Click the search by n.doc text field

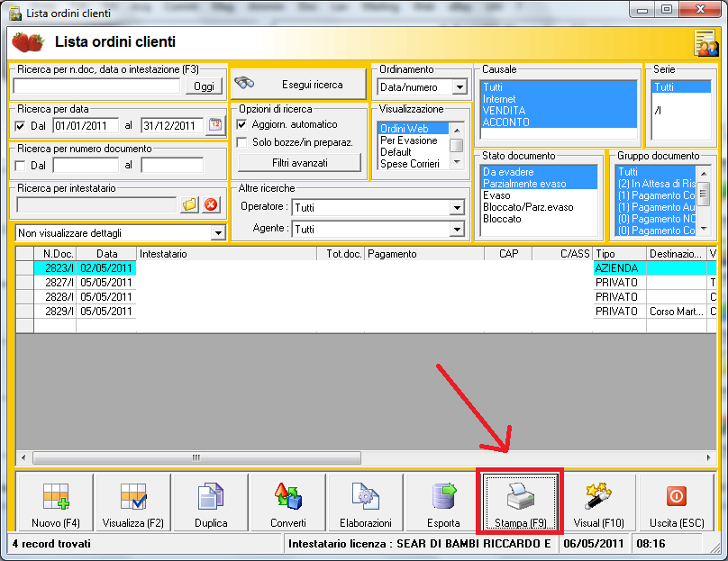click(96, 86)
